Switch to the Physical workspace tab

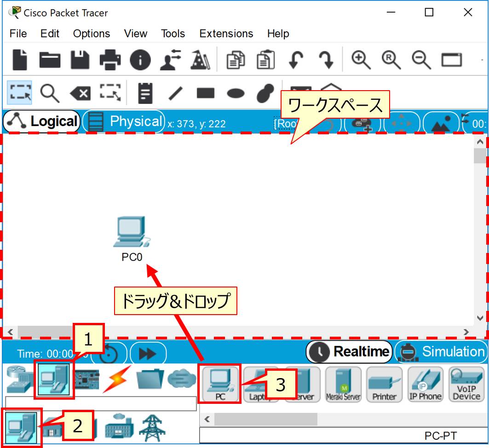pyautogui.click(x=124, y=121)
